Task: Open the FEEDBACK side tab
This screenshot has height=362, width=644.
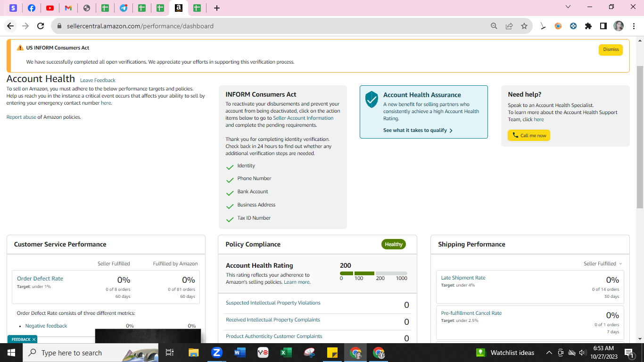Action: click(21, 339)
